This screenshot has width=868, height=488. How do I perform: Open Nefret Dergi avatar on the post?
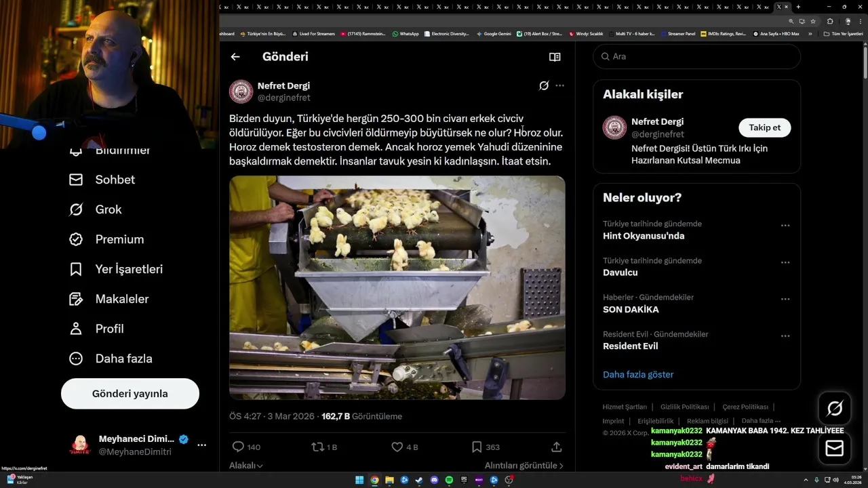point(241,91)
